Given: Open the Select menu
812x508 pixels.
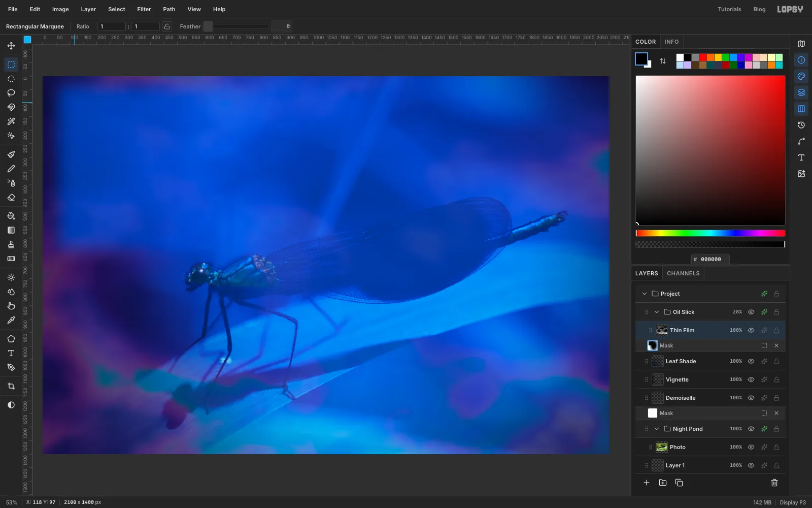Looking at the screenshot, I should (x=117, y=9).
